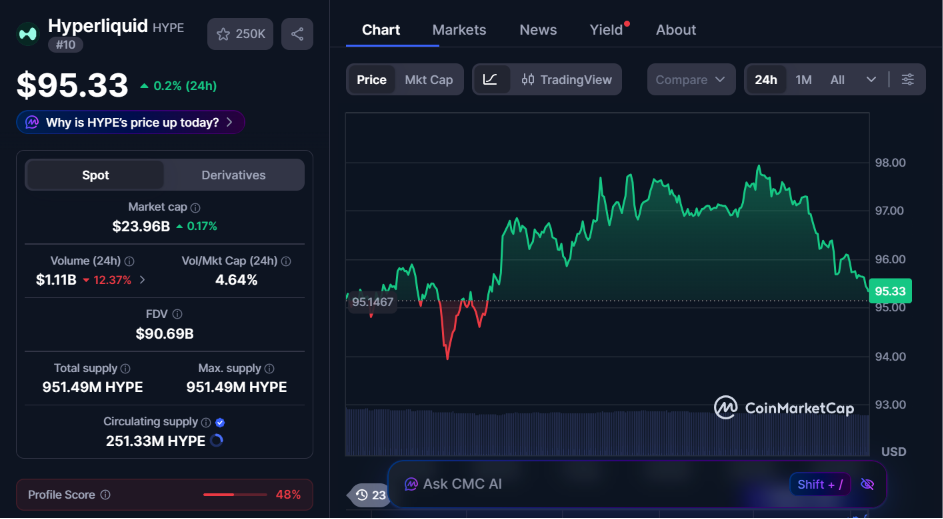The image size is (943, 519).
Task: Click the 12.37% volume change value
Action: [x=107, y=280]
